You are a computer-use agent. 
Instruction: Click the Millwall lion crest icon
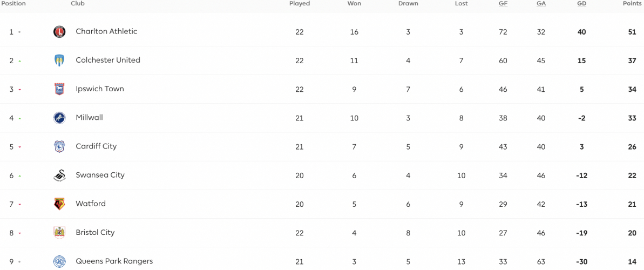click(59, 118)
